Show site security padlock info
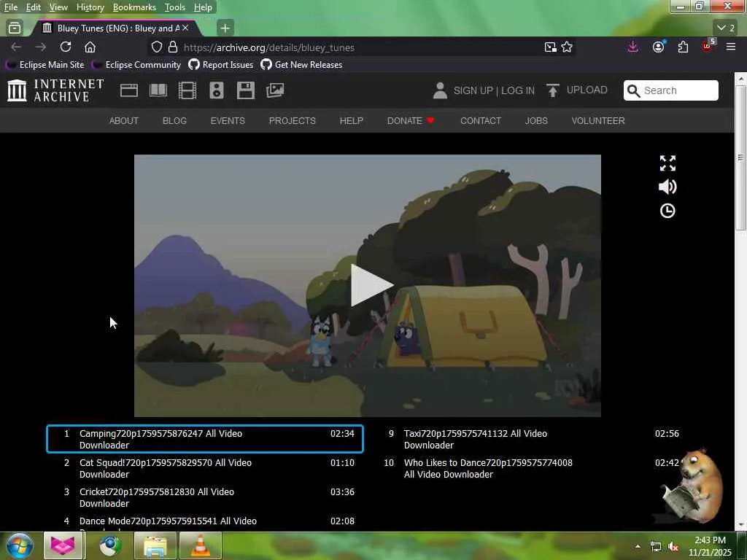This screenshot has width=747, height=560. click(x=172, y=47)
